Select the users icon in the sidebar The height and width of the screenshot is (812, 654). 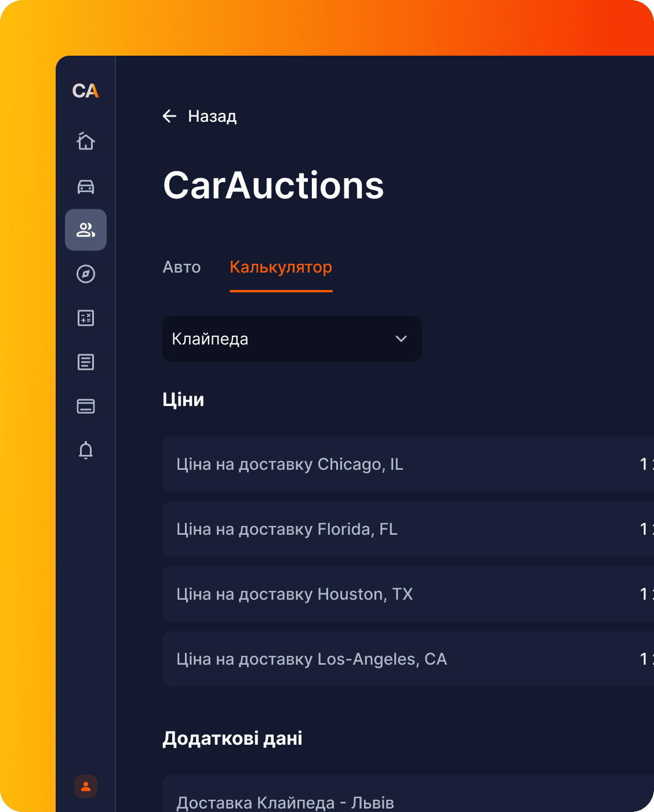click(x=86, y=230)
